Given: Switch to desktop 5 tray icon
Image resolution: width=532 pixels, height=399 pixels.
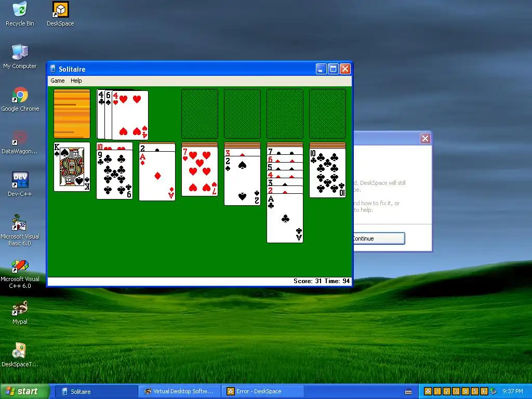Looking at the screenshot, I should [x=475, y=391].
